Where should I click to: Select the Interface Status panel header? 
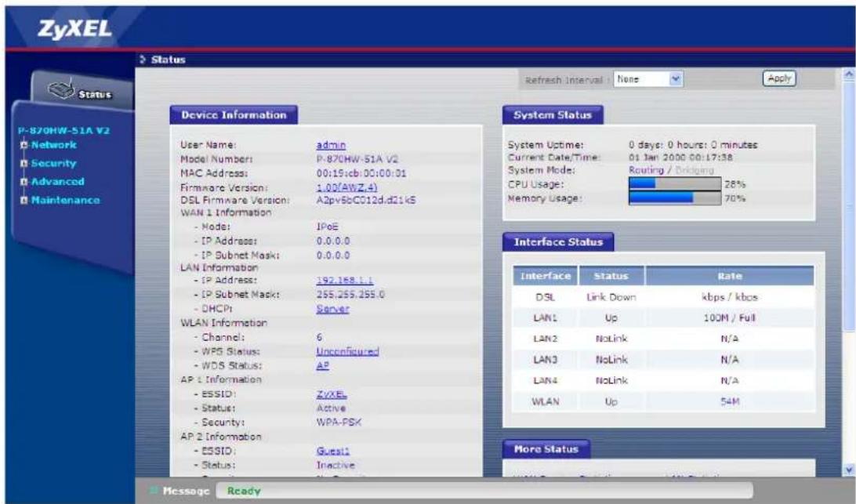558,242
